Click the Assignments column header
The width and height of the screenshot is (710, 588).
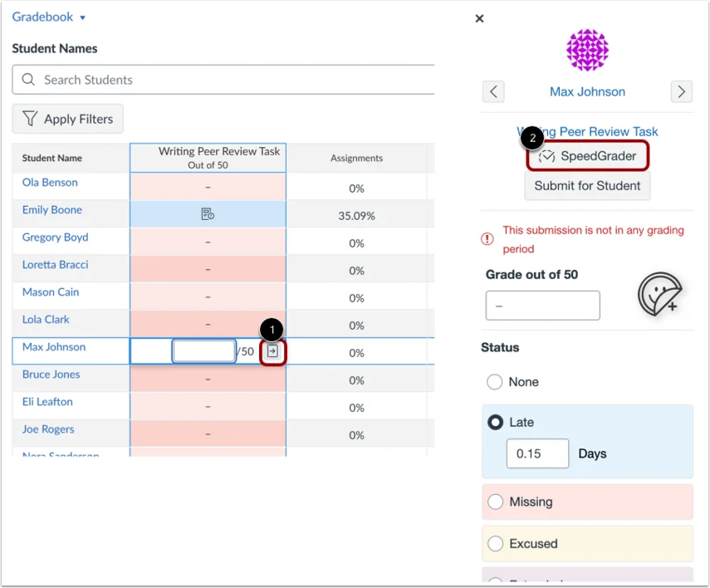[356, 158]
